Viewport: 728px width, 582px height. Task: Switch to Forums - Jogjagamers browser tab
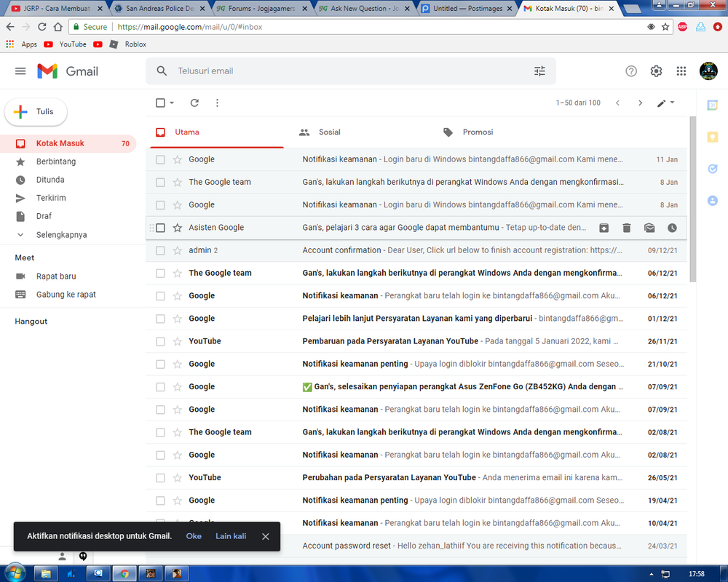261,8
